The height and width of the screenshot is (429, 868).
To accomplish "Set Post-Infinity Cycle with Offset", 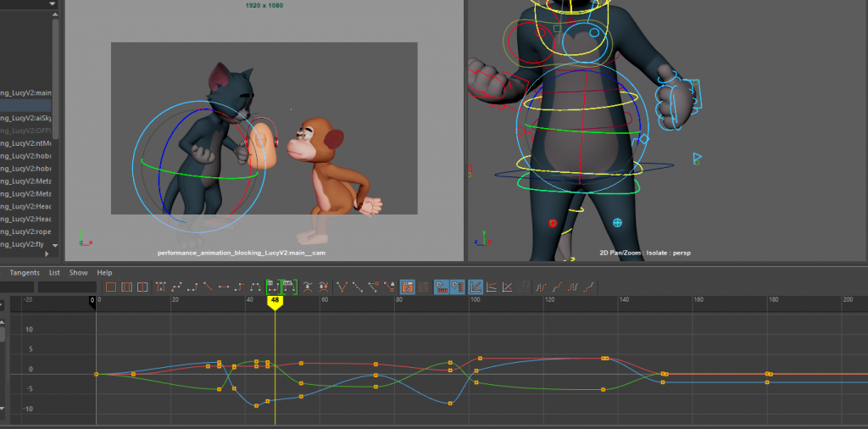I will pyautogui.click(x=590, y=287).
